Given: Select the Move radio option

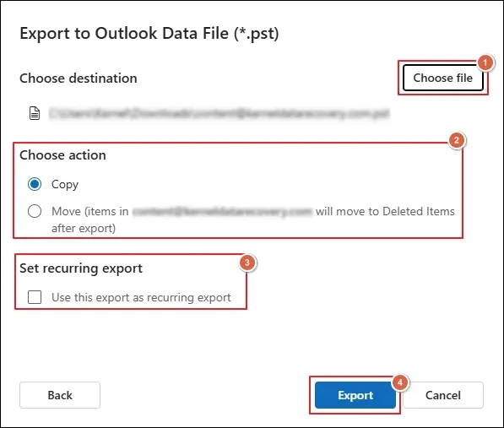Looking at the screenshot, I should (x=35, y=211).
